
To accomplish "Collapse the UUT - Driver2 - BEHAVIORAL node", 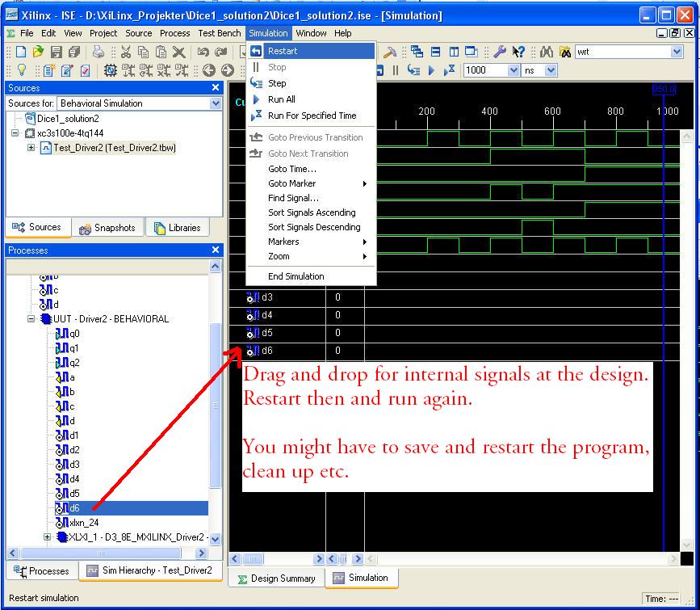I will pyautogui.click(x=31, y=318).
